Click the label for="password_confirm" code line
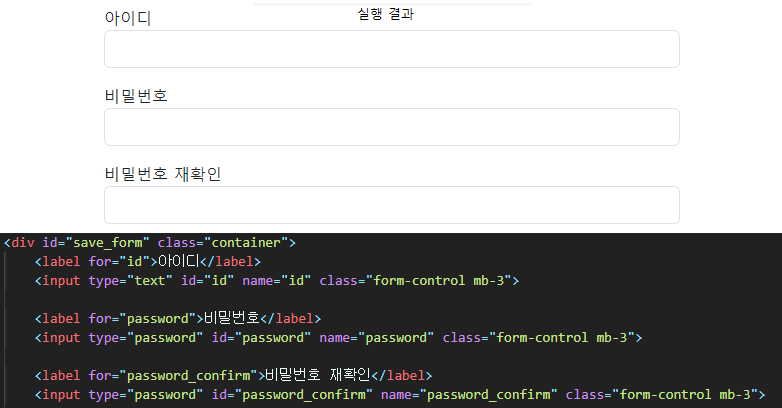This screenshot has height=408, width=782. (x=233, y=376)
